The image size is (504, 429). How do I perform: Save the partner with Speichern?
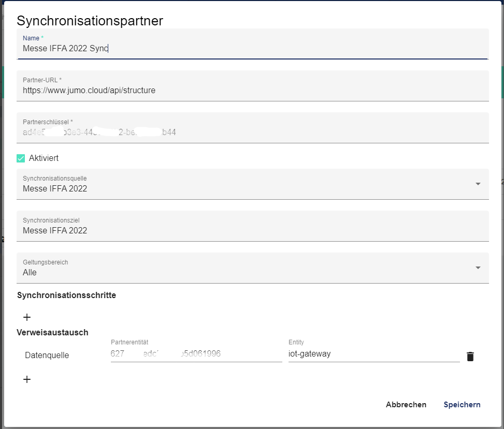pos(462,405)
